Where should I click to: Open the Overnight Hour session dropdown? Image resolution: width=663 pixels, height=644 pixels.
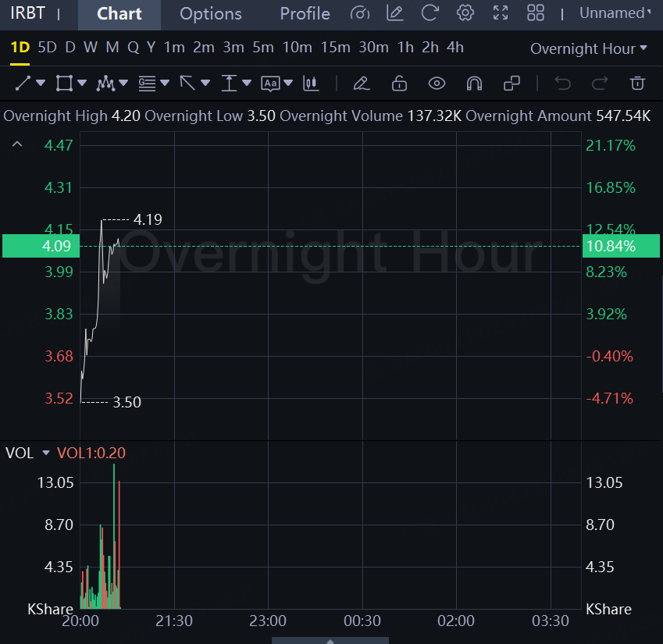coord(589,48)
